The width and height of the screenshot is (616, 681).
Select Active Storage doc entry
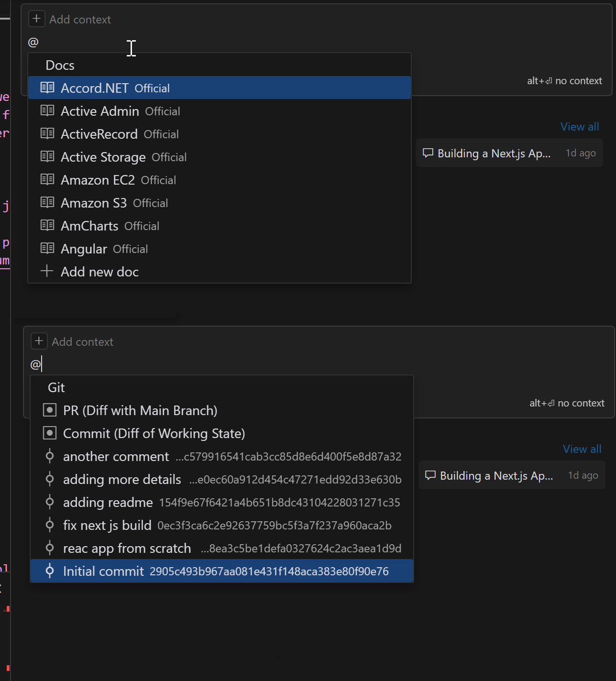click(220, 157)
